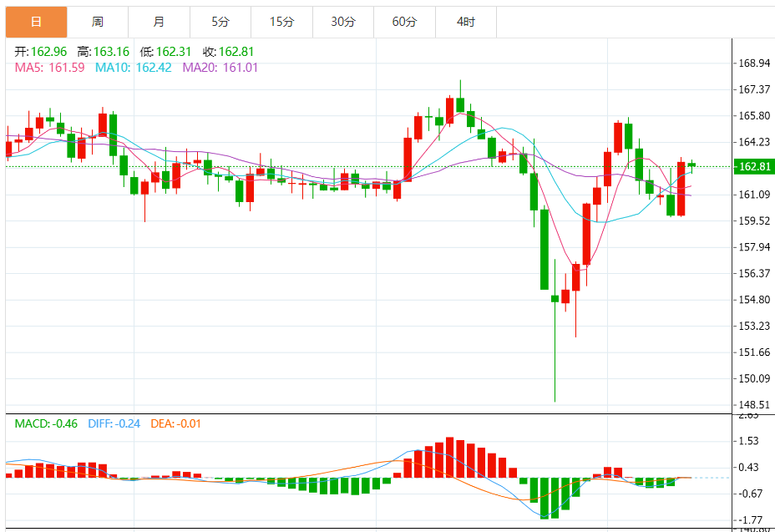Switch to the 周 weekly tab

[x=98, y=22]
